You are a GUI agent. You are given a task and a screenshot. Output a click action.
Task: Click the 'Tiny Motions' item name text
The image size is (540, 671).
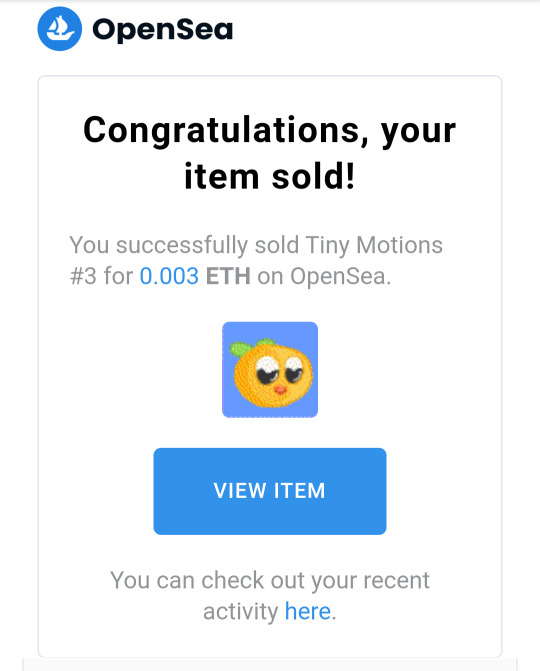point(374,245)
